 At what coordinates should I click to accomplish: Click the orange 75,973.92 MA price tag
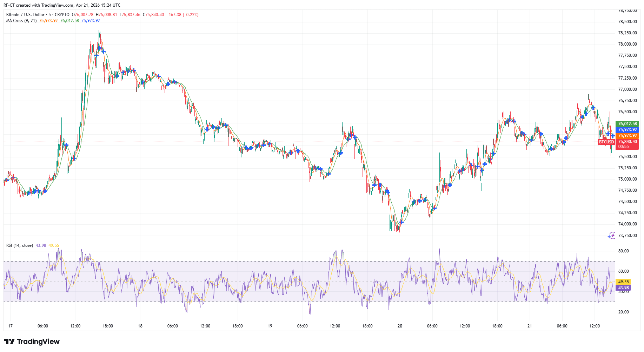point(627,136)
